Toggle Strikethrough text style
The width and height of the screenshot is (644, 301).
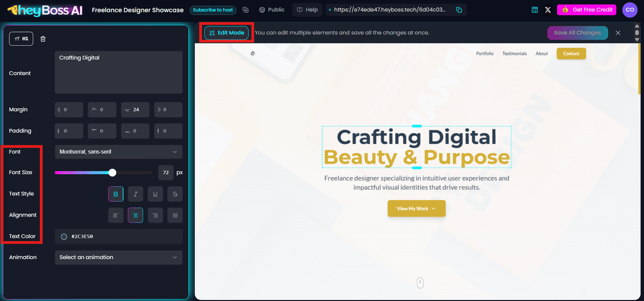click(x=175, y=194)
